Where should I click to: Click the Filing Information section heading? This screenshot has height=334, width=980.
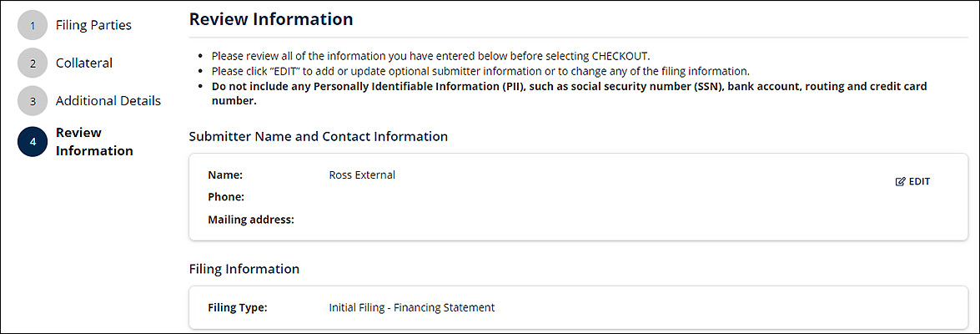click(x=244, y=269)
